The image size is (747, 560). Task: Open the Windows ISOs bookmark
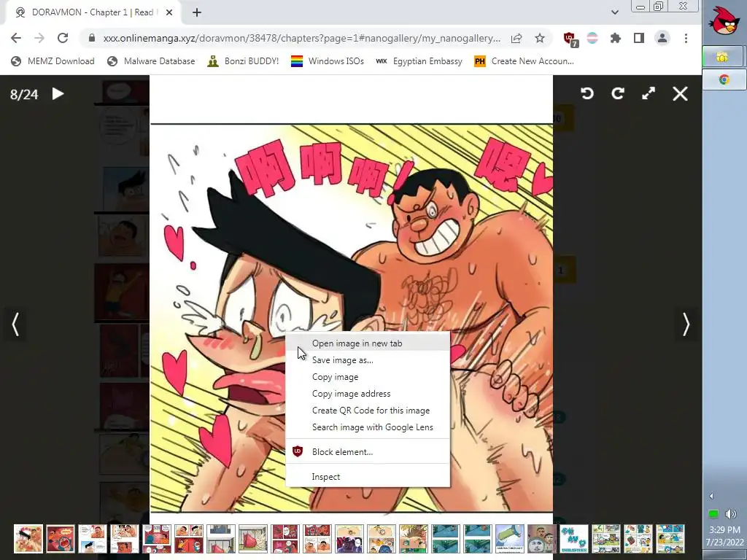[x=328, y=61]
